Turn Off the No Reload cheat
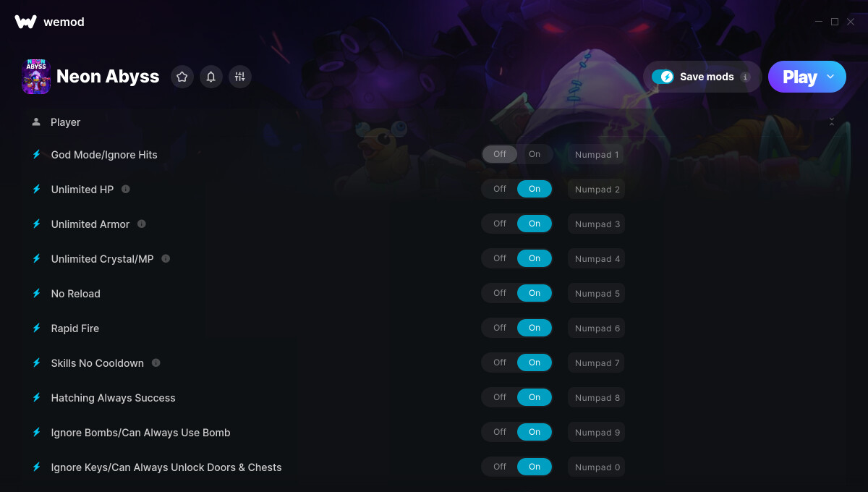This screenshot has width=868, height=492. point(500,293)
